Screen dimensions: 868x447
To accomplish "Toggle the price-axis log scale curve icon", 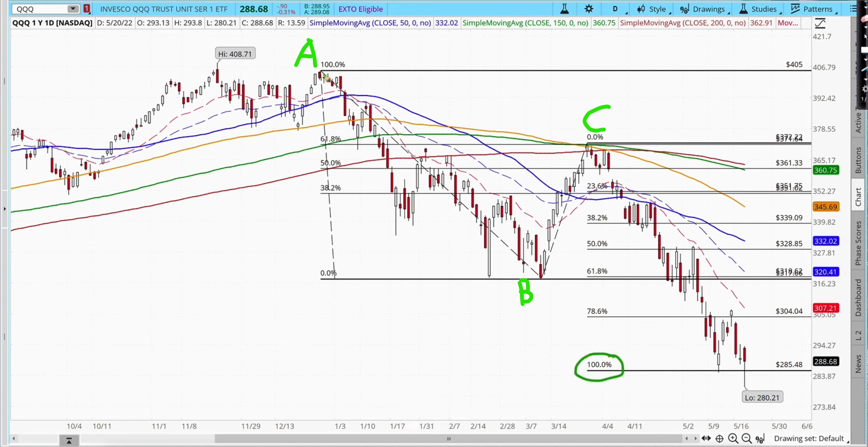I will point(820,24).
